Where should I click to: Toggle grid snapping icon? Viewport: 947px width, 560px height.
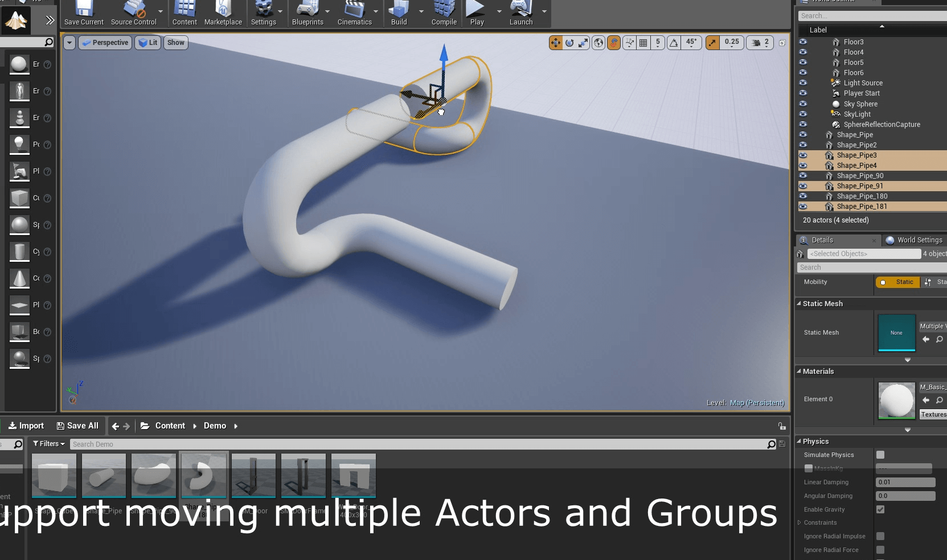[643, 43]
